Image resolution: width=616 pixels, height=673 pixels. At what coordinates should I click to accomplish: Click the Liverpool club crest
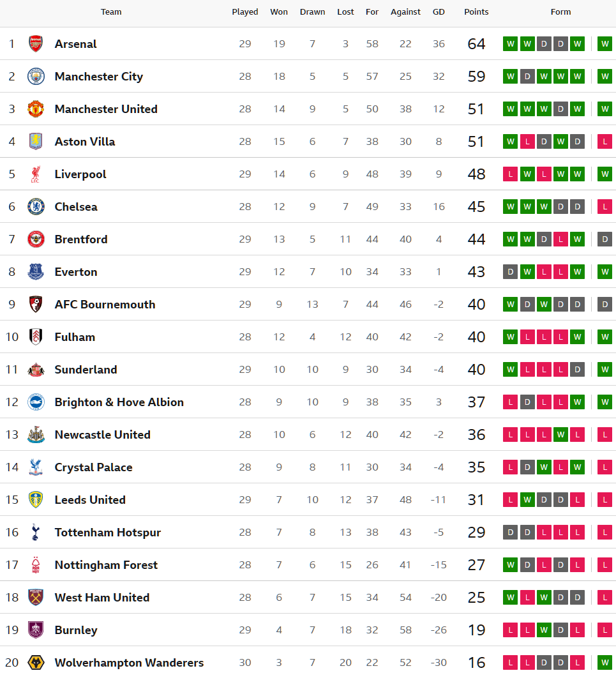36,174
